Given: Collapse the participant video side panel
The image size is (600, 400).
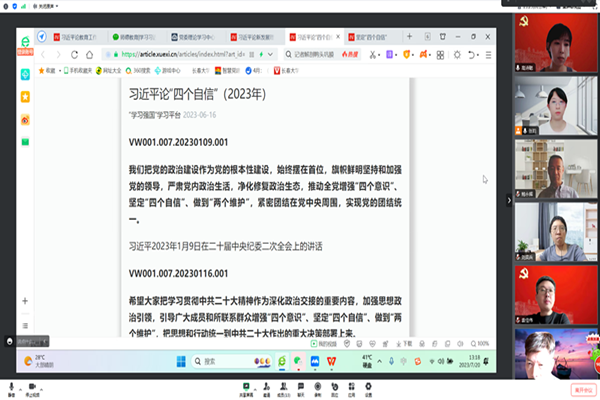Looking at the screenshot, I should coord(508,200).
